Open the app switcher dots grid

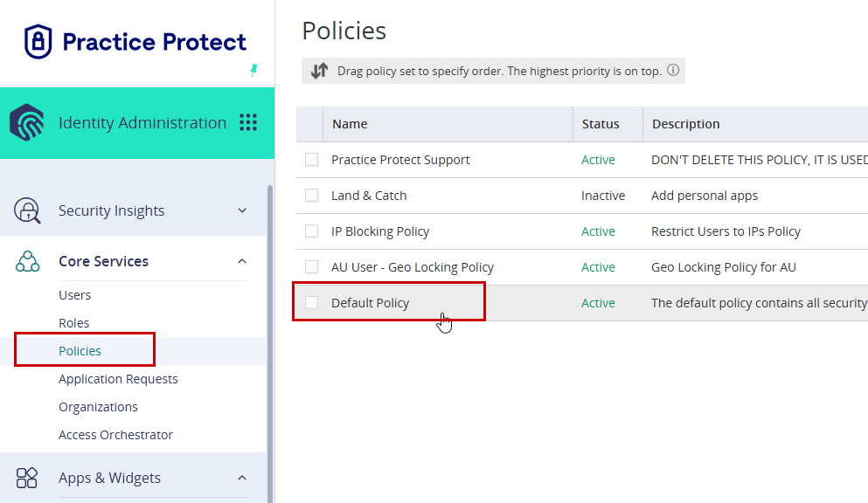tap(248, 122)
